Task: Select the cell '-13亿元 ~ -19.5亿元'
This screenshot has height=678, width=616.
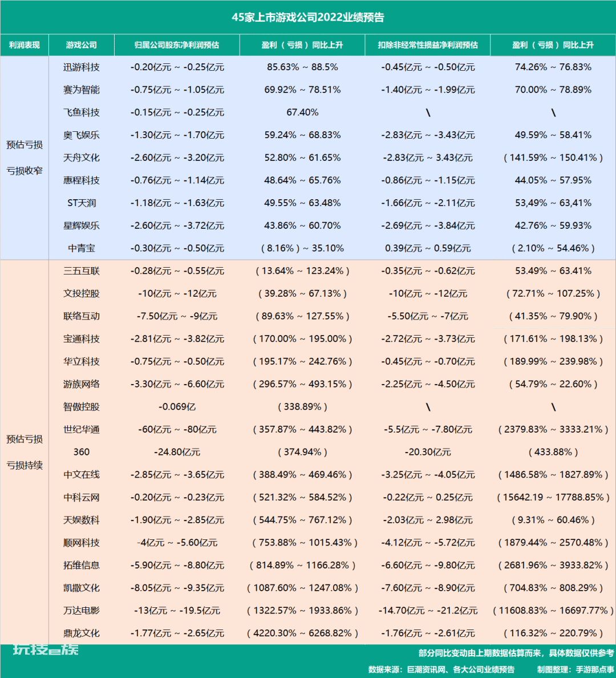Action: [x=177, y=611]
